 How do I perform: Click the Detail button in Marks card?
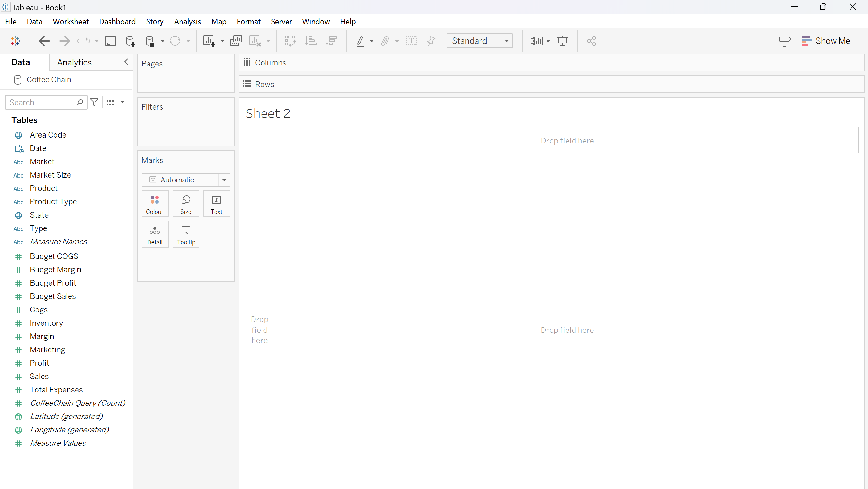click(x=155, y=234)
